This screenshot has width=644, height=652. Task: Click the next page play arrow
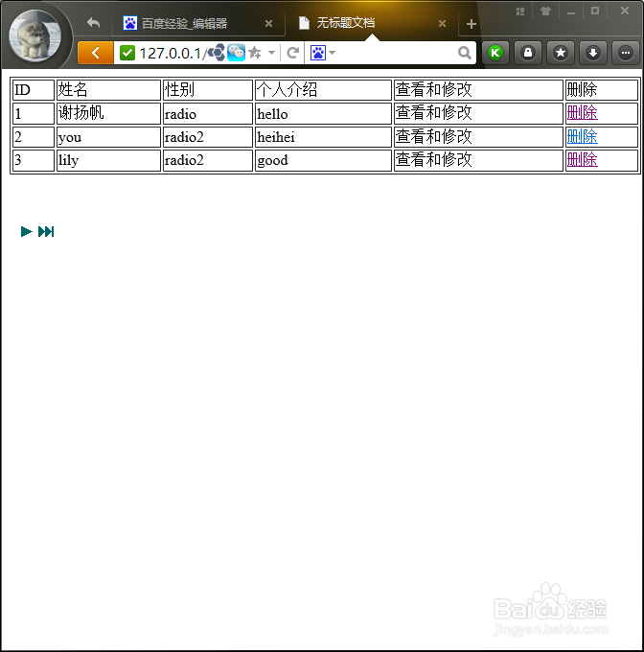tap(27, 232)
